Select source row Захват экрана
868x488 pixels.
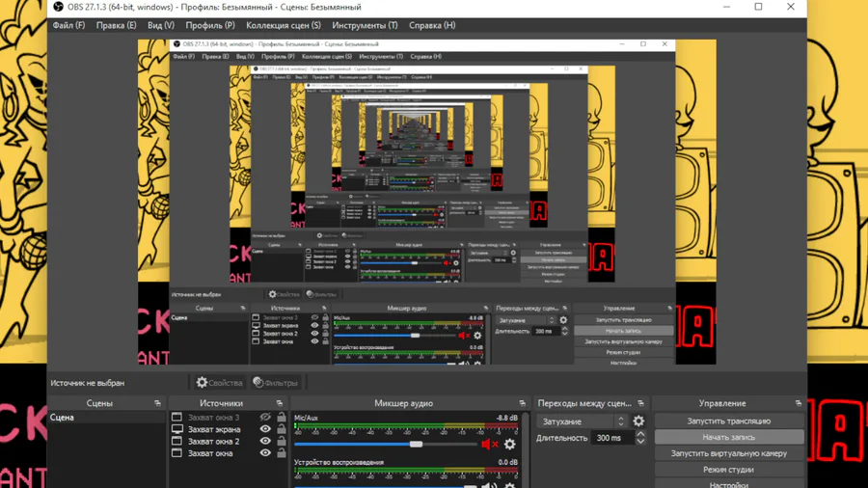point(228,429)
